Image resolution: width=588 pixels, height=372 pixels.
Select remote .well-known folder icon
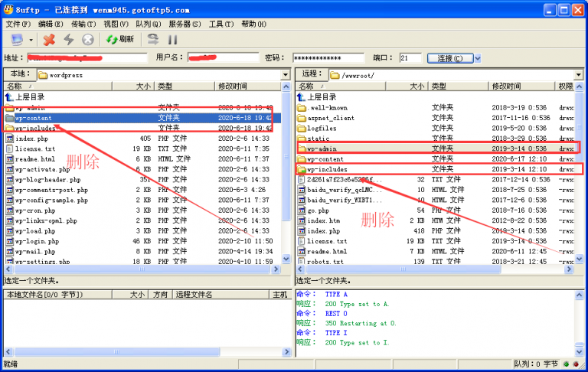click(x=302, y=108)
